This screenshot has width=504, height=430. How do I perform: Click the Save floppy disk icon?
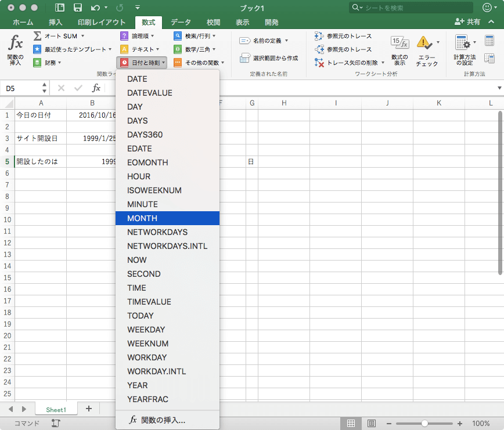[x=77, y=8]
